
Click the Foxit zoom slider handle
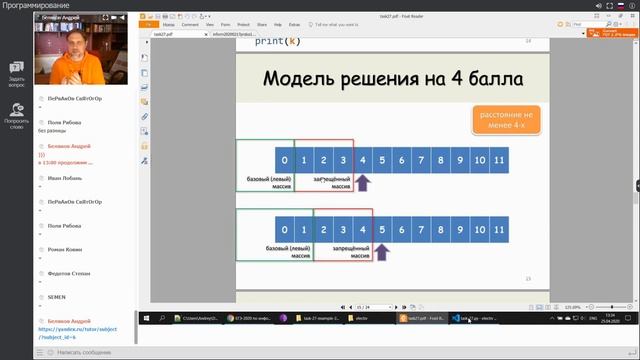coord(612,307)
